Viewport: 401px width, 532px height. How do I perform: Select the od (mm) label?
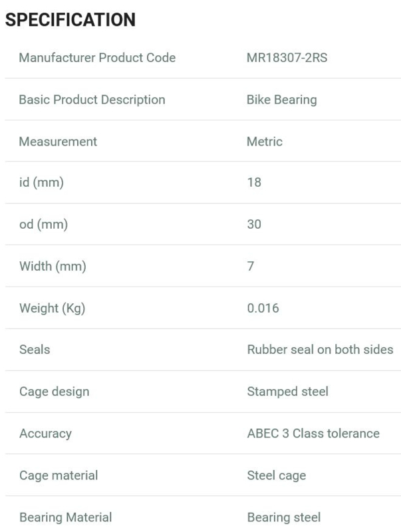tap(43, 225)
